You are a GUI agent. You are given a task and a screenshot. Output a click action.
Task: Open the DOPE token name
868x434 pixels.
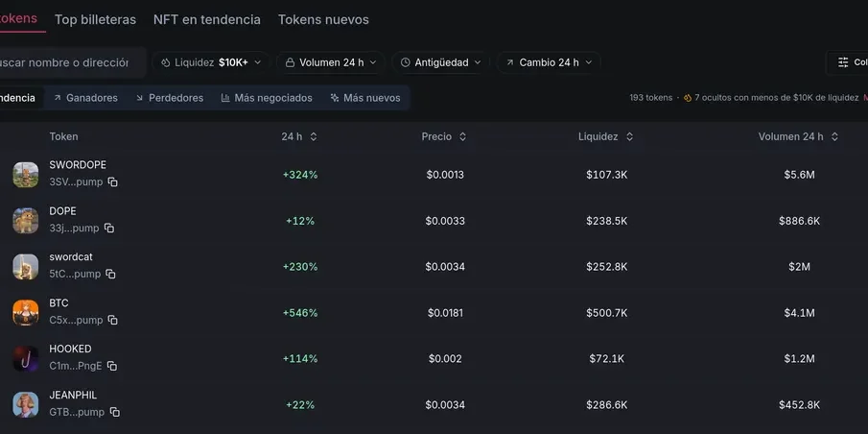pyautogui.click(x=62, y=211)
